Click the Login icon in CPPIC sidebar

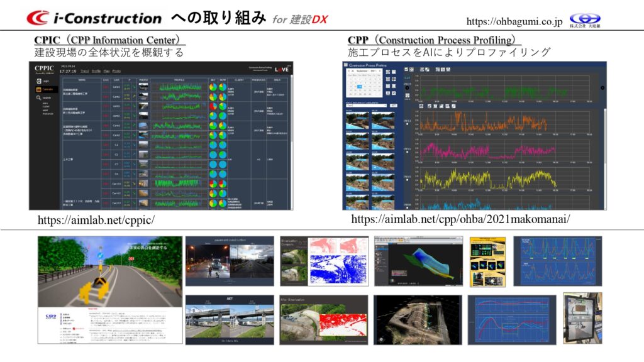39,81
